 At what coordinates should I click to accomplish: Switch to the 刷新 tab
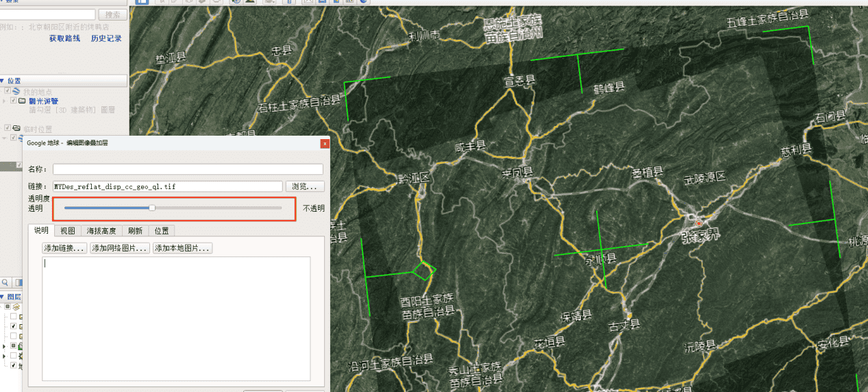pos(135,231)
